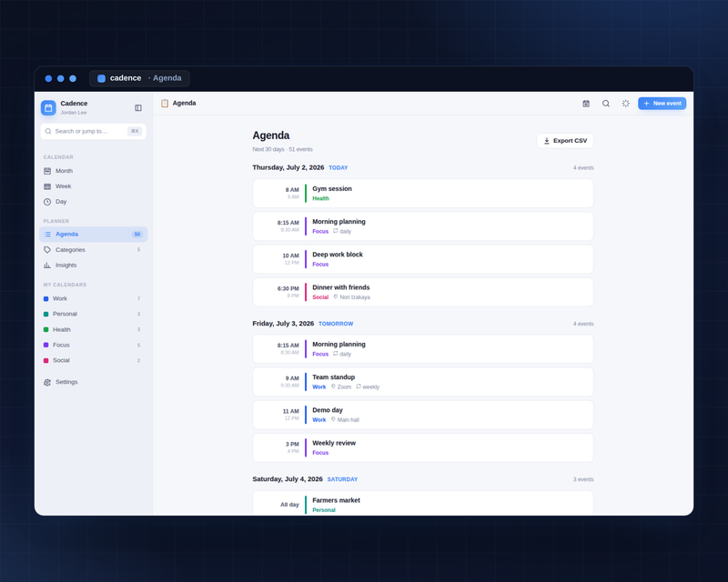
Task: Click the Settings gear icon
Action: pos(47,383)
